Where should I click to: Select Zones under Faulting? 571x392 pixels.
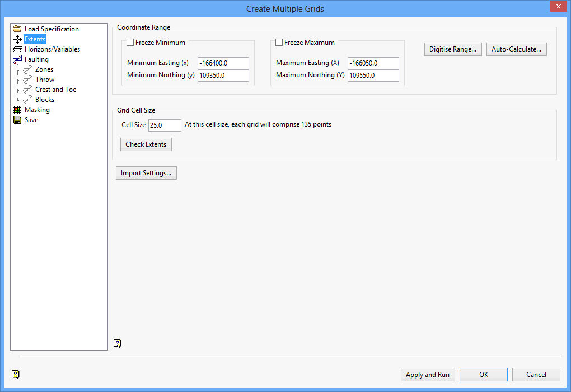44,69
